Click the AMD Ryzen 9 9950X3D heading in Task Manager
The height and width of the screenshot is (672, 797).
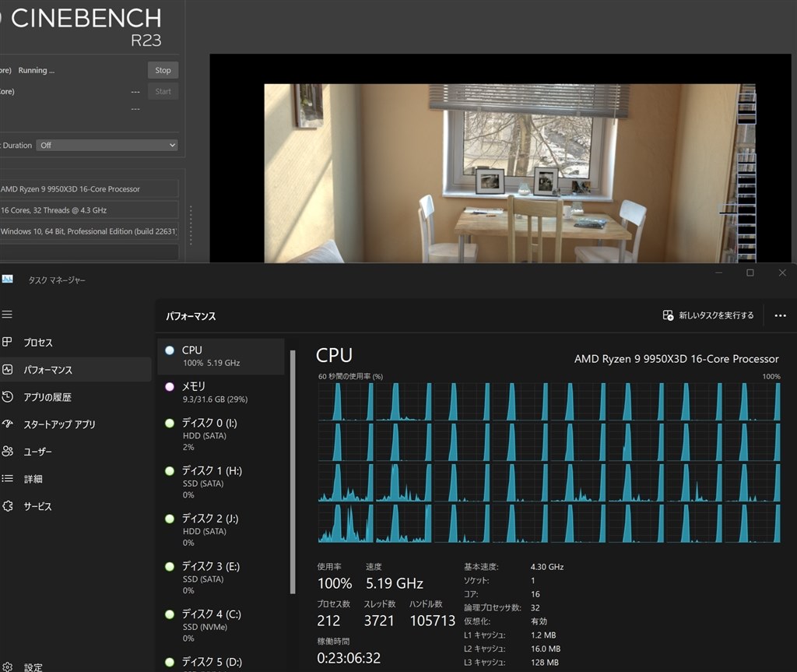point(676,359)
